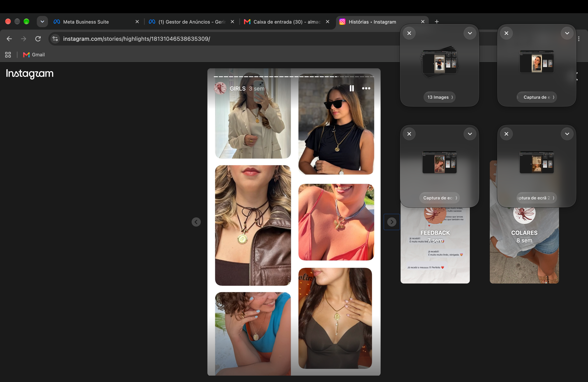Screen dimensions: 588x382
Task: Open the GIRLS highlight profile avatar
Action: coord(220,88)
